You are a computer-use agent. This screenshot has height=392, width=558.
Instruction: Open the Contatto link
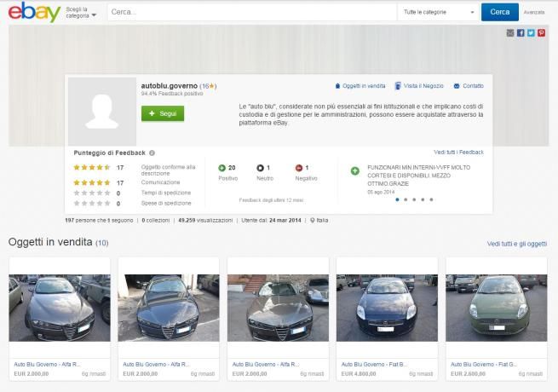pos(473,86)
